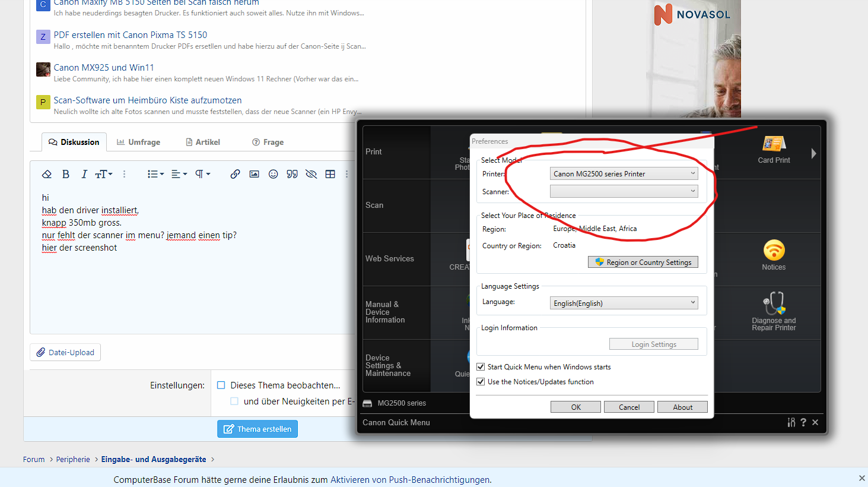This screenshot has height=487, width=868.
Task: Click the Datei-Upload button
Action: click(x=65, y=352)
